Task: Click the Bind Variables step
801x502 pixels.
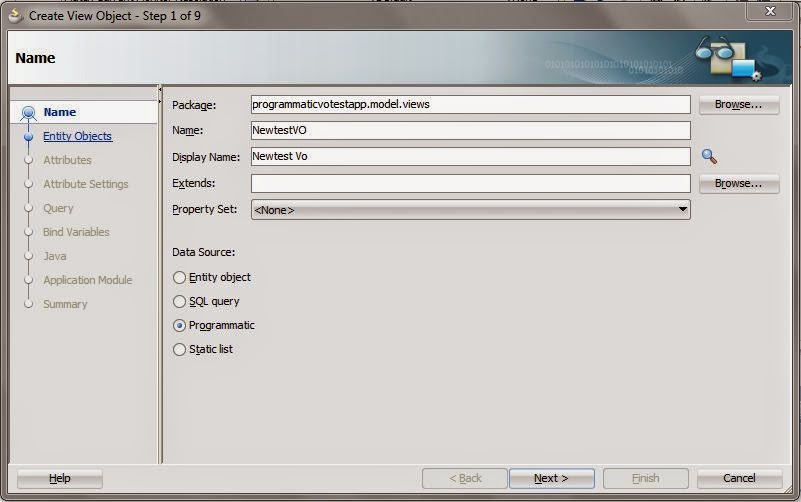Action: (76, 232)
